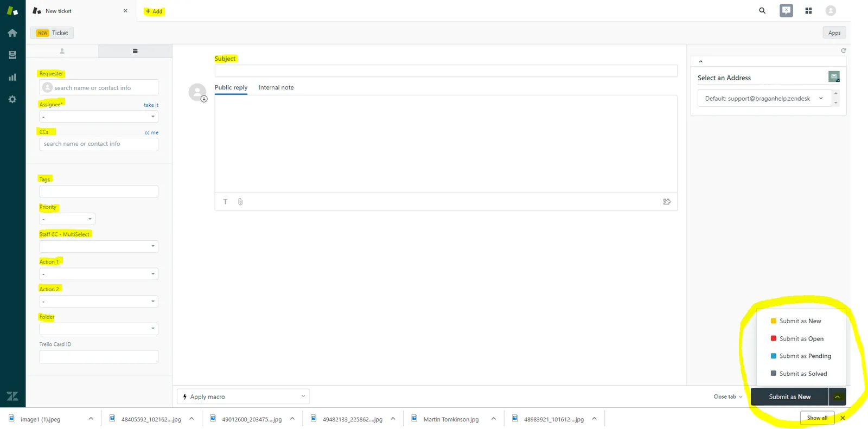
Task: Choose Submit as Pending
Action: click(801, 356)
